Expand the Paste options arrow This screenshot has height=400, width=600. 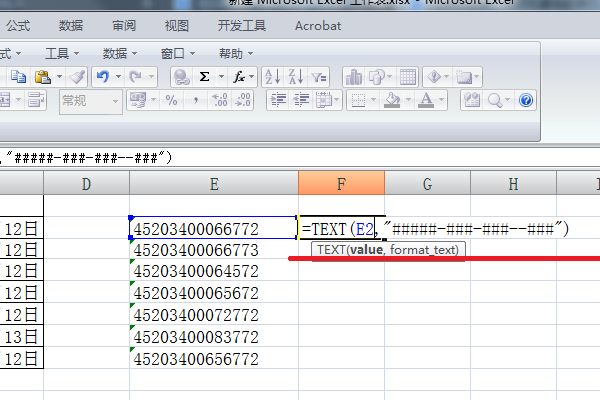(x=59, y=77)
